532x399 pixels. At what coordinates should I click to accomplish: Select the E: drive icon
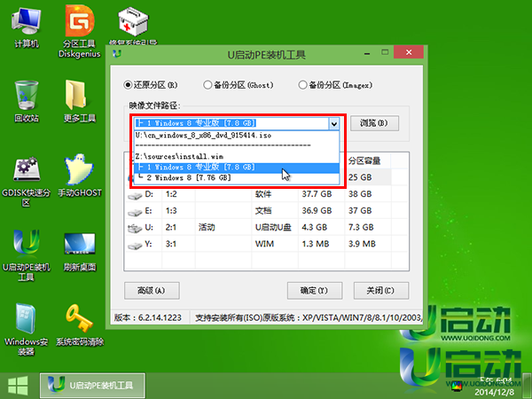click(x=135, y=212)
